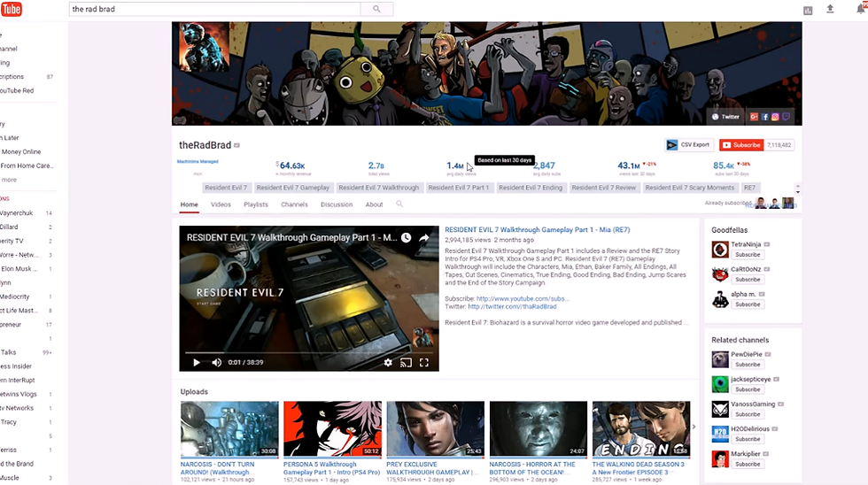Subscribe to VanossGaming
Viewport: 868px width, 485px height.
pos(748,414)
